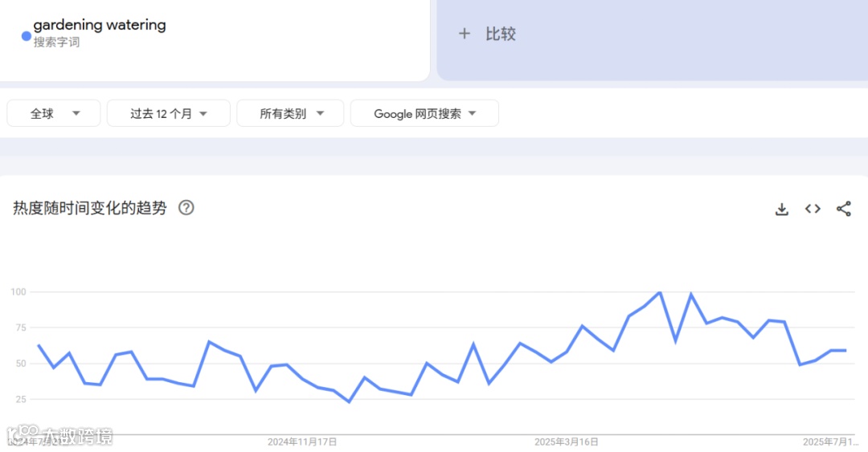Viewport: 868px width, 452px height.
Task: Open the Google 网页搜索 search type dropdown
Action: [x=424, y=113]
